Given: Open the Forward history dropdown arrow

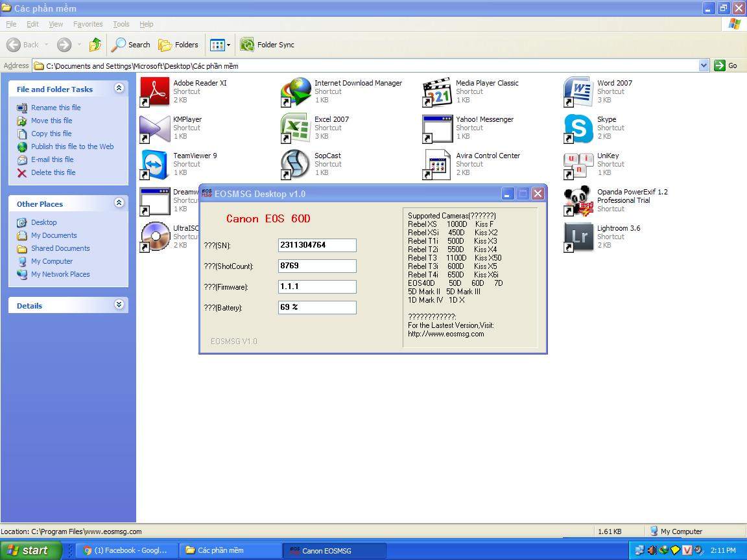Looking at the screenshot, I should [x=79, y=45].
